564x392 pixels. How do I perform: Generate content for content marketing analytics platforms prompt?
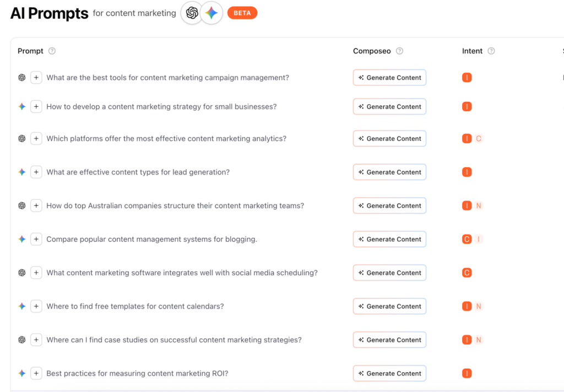[x=389, y=139]
